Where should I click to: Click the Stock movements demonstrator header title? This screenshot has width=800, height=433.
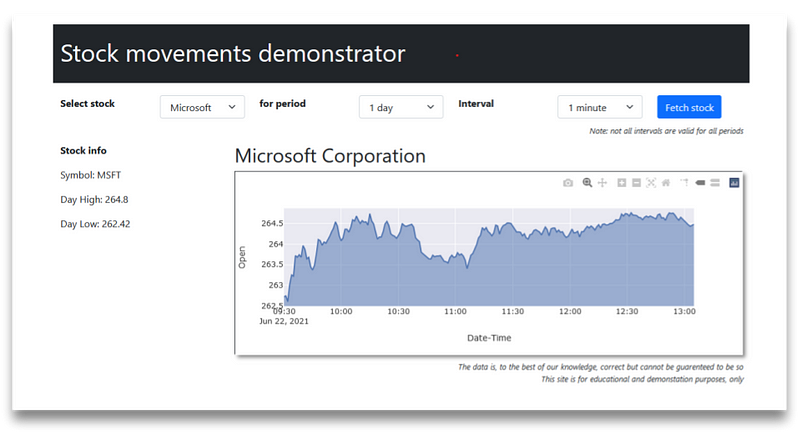click(x=233, y=54)
